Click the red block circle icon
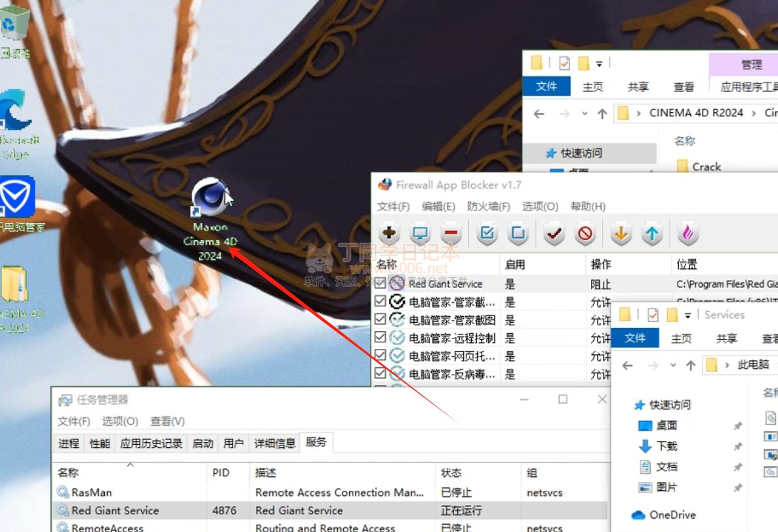Viewport: 778px width, 532px height. point(586,234)
